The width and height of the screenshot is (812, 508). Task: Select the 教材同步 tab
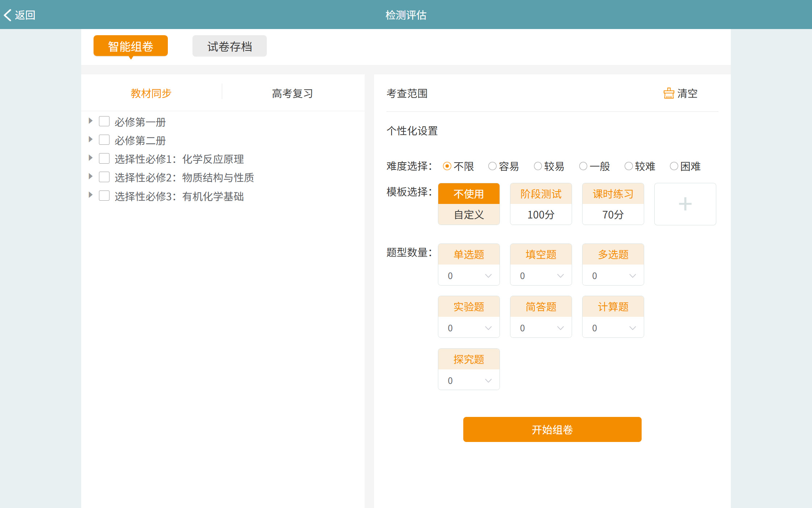151,93
